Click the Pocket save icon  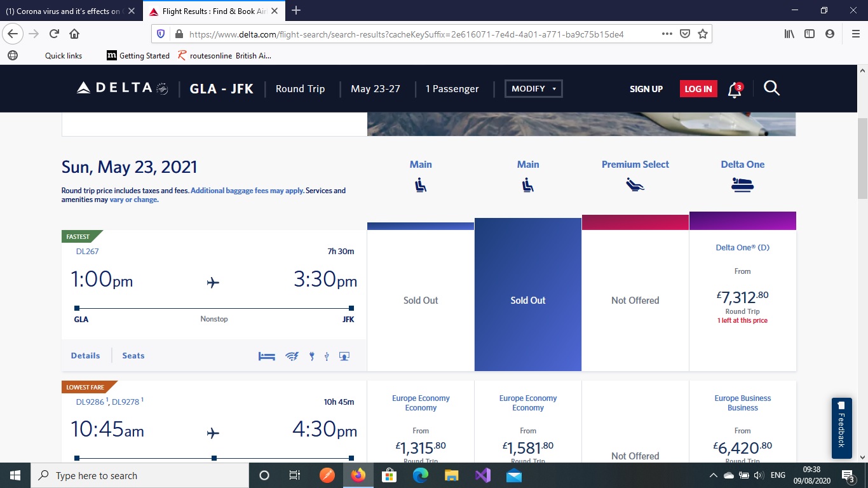(685, 34)
